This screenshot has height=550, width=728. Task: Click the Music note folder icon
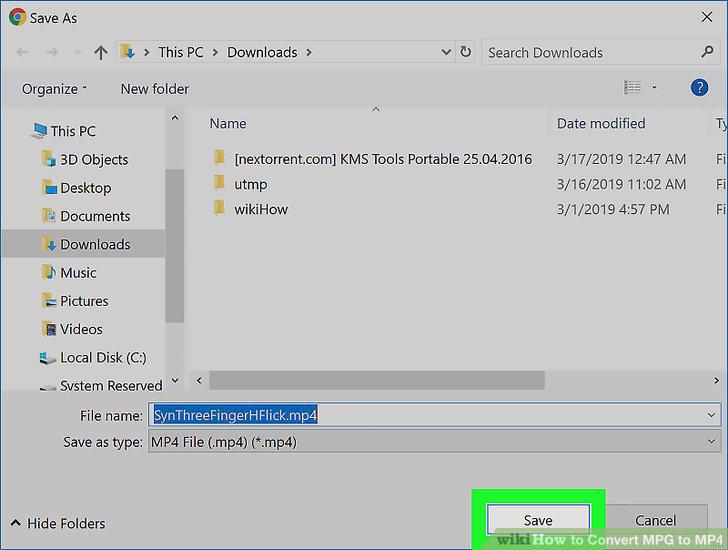pos(49,272)
